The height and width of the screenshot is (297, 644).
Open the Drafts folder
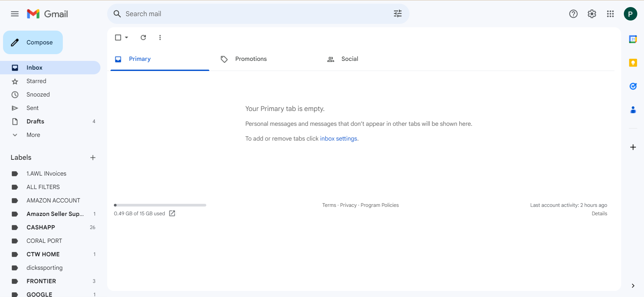tap(50, 121)
